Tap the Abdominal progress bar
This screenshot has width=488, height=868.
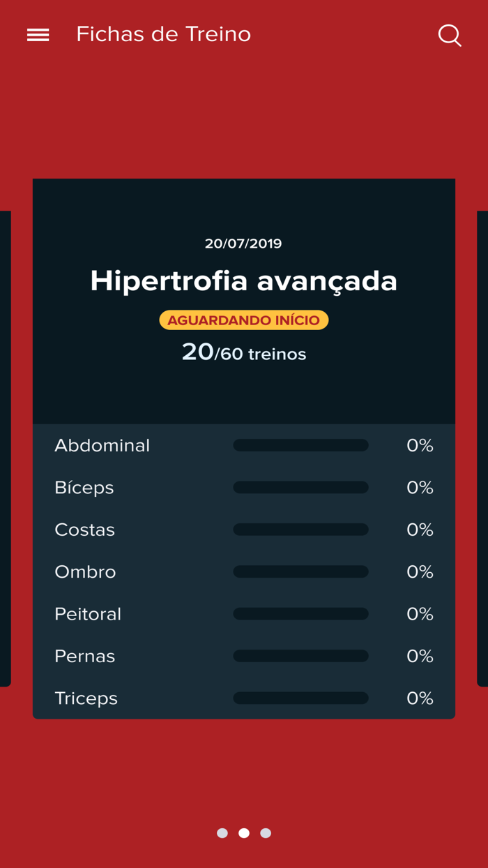301,444
